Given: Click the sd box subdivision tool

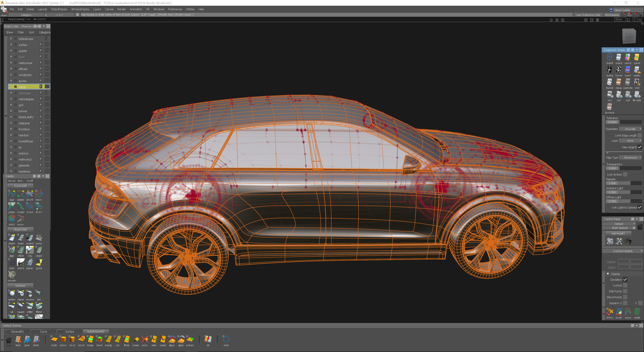Looking at the screenshot, I should click(x=63, y=339).
